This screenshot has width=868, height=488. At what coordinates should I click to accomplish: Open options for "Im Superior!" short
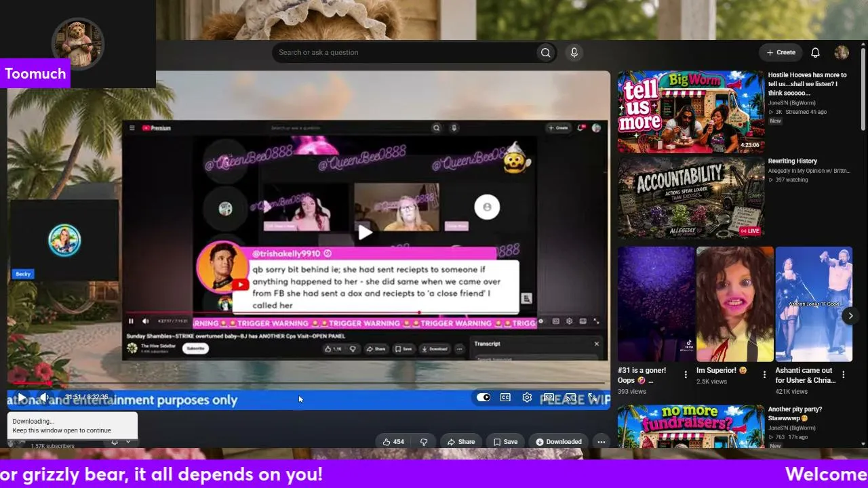764,375
